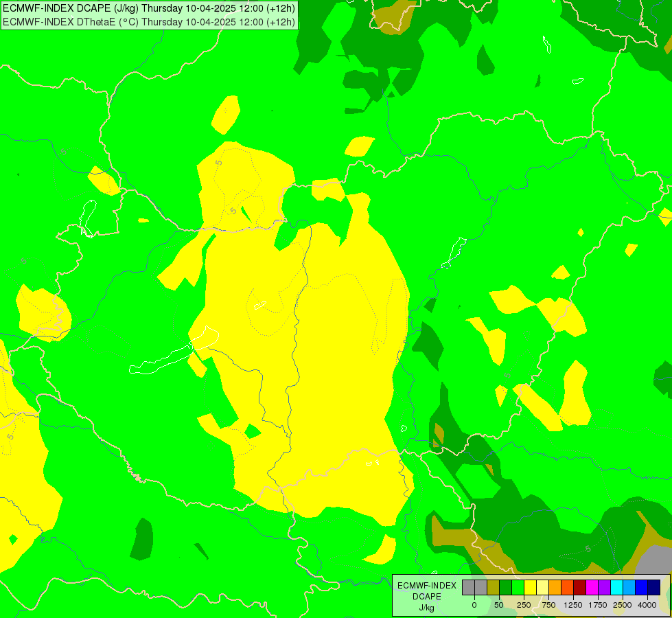Select the pure blue legend swatch
672x618 pixels.
(642, 588)
